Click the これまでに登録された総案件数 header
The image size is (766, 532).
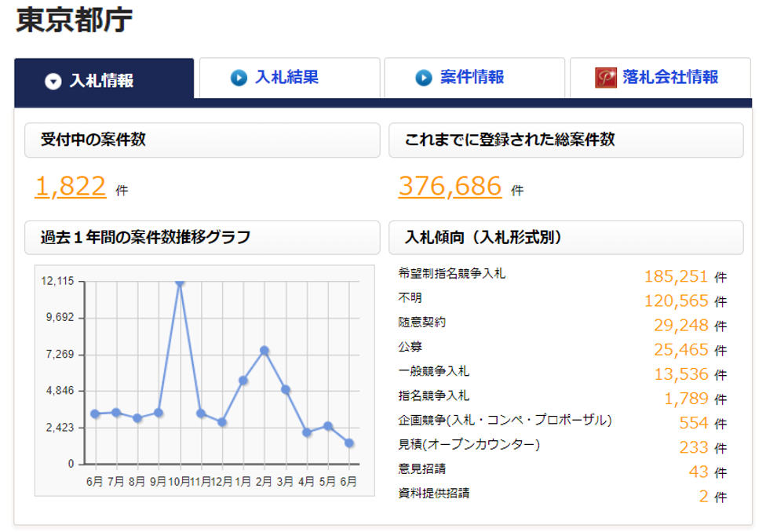[x=566, y=140]
